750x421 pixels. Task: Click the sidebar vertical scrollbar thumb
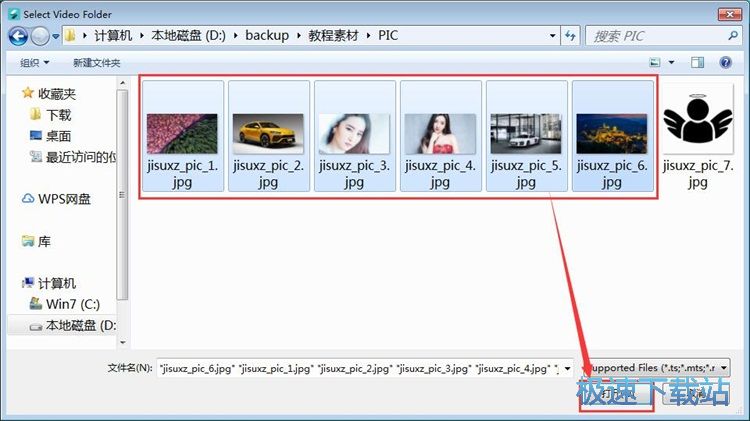coord(122,195)
